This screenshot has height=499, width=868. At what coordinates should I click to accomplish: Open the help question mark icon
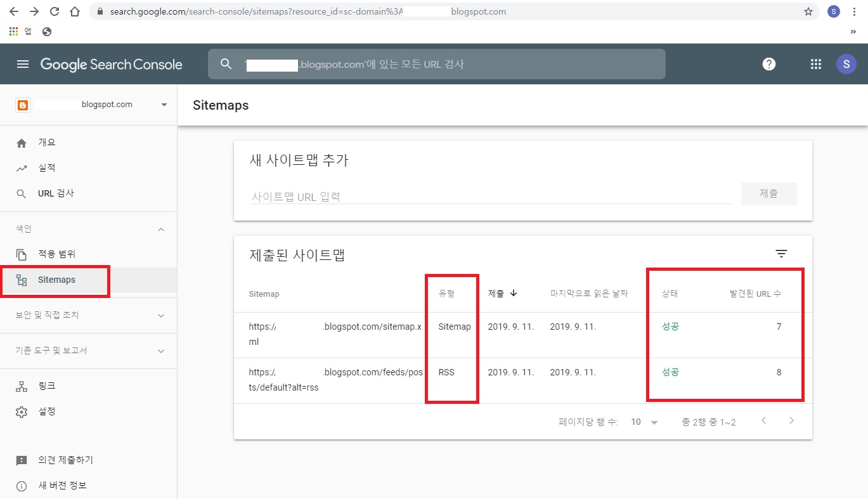tap(769, 64)
